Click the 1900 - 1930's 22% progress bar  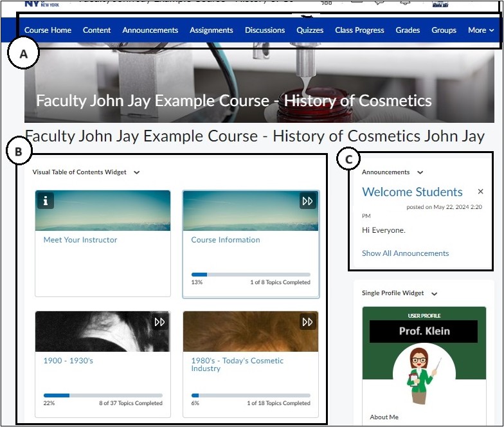103,395
